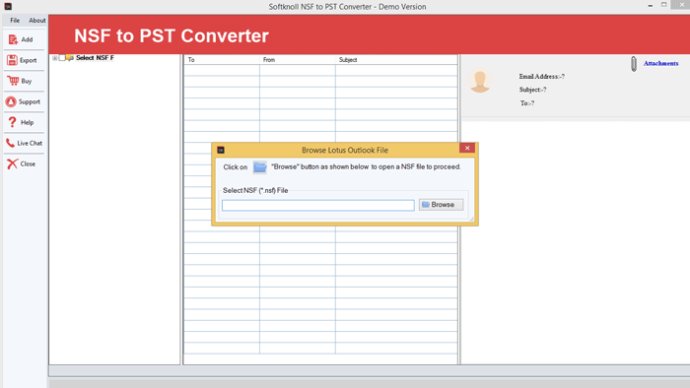Viewport: 690px width, 388px height.
Task: Click 'Email Address:-?' label text
Action: 542,77
